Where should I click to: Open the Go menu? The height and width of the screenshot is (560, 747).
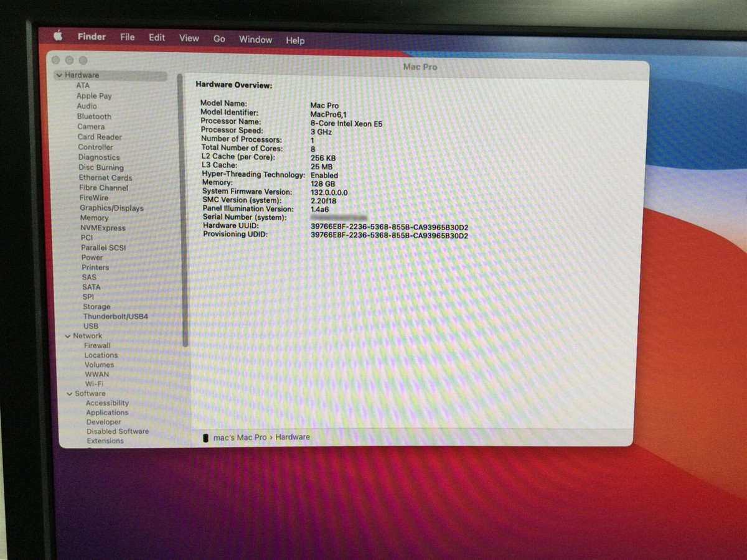click(219, 39)
